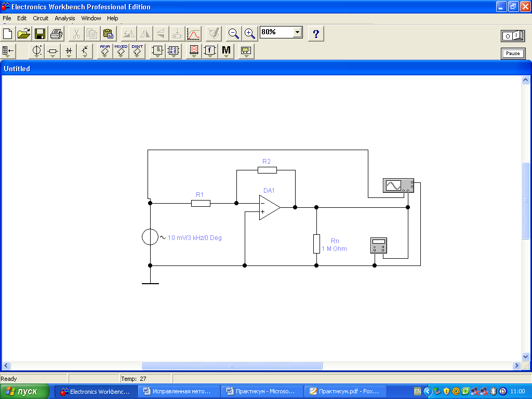Click the Print icon
The image size is (532, 399).
(57, 34)
